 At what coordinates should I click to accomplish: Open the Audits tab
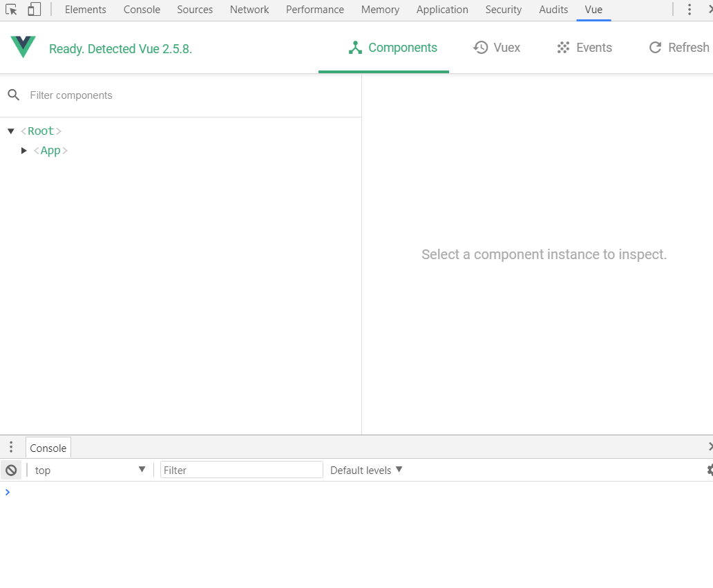[553, 10]
